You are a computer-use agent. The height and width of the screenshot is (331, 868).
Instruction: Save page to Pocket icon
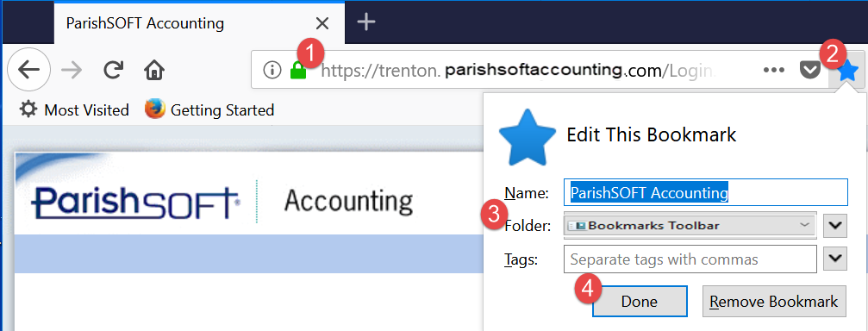810,71
